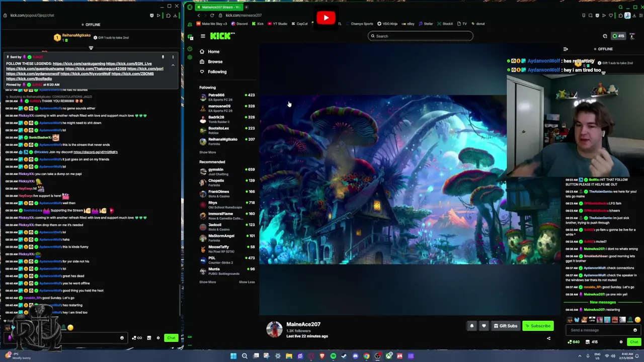Go back in the main browser window

point(199,16)
